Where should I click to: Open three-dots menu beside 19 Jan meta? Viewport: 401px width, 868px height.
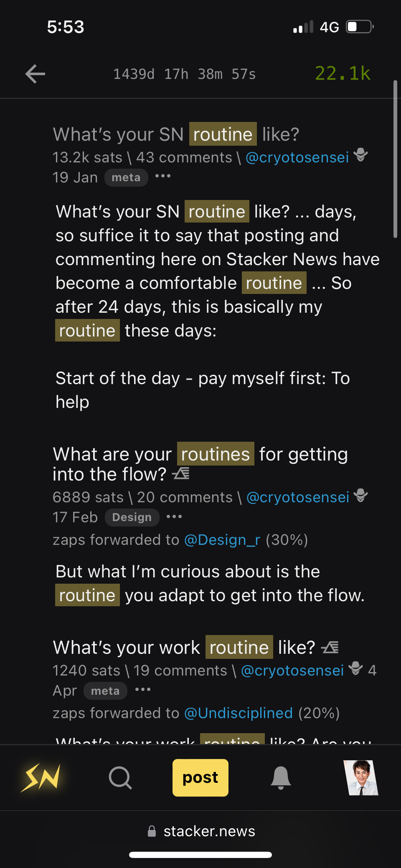[163, 177]
